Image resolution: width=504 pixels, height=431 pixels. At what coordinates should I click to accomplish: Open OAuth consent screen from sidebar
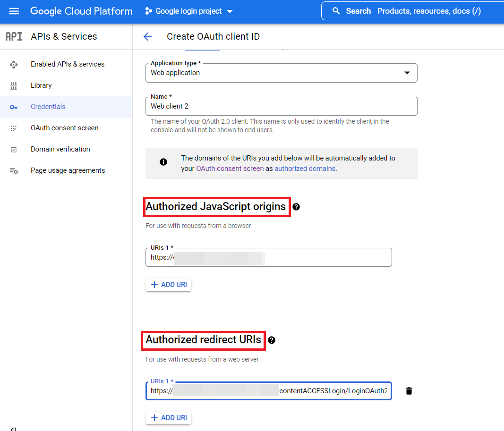(x=64, y=128)
